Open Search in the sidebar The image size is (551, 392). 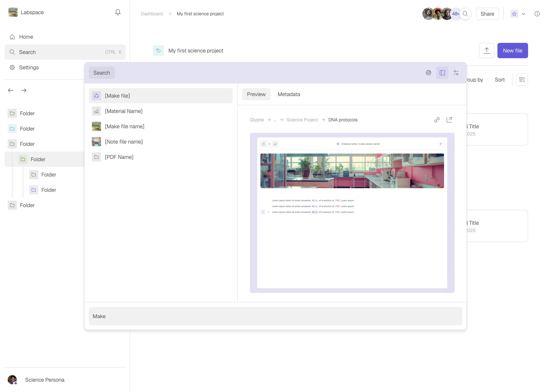point(65,52)
